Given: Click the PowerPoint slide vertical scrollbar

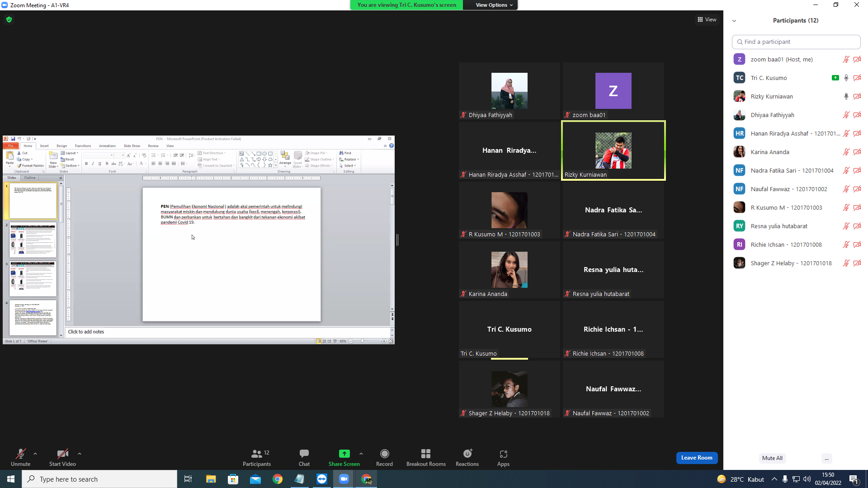Looking at the screenshot, I should (392, 248).
